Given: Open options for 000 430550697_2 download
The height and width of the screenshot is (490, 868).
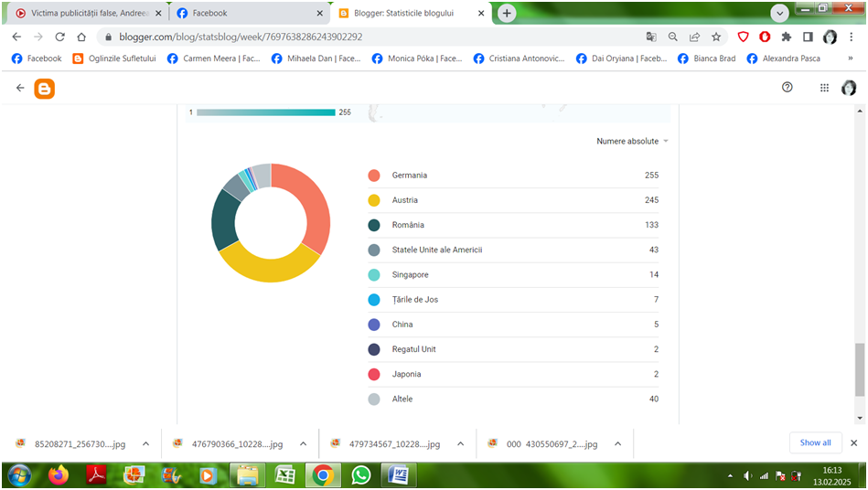Looking at the screenshot, I should (617, 443).
